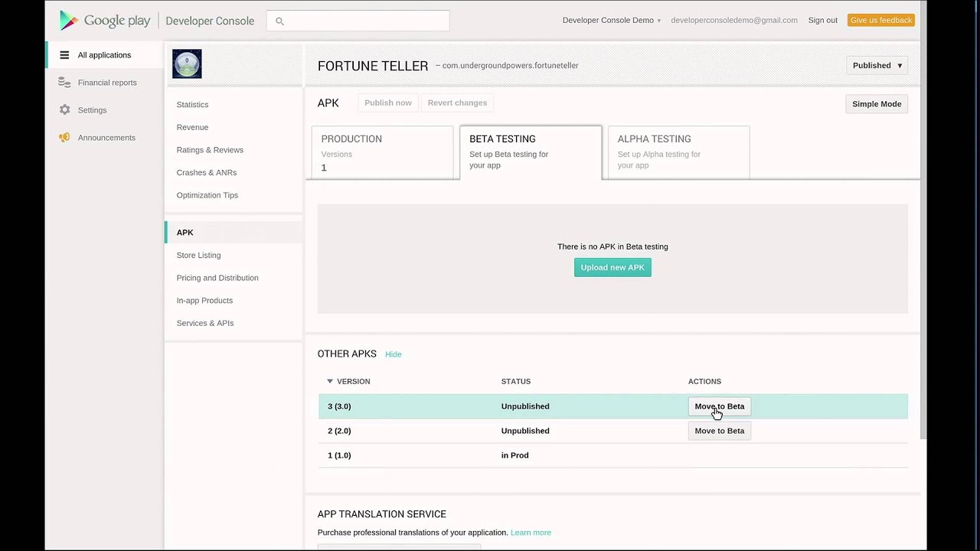Click the Revert changes button
Image resolution: width=980 pixels, height=551 pixels.
click(x=457, y=103)
